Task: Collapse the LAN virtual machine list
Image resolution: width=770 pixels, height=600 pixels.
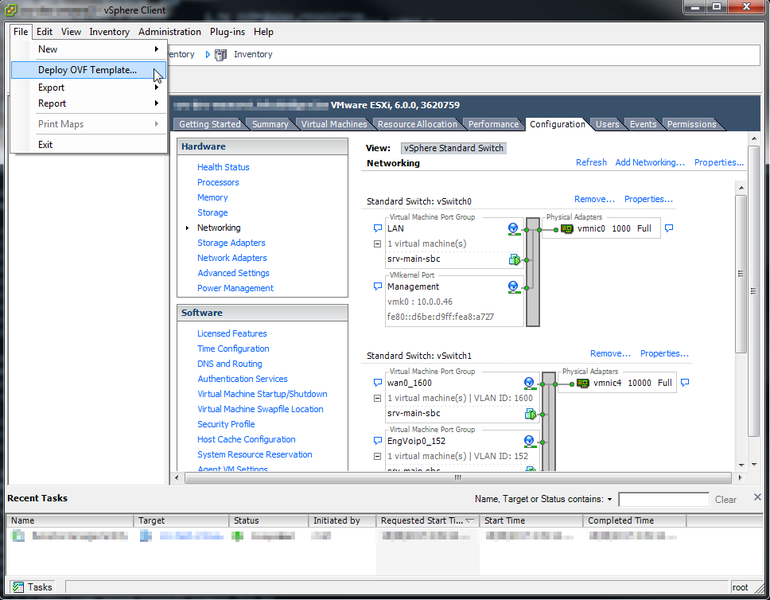Action: (x=377, y=244)
